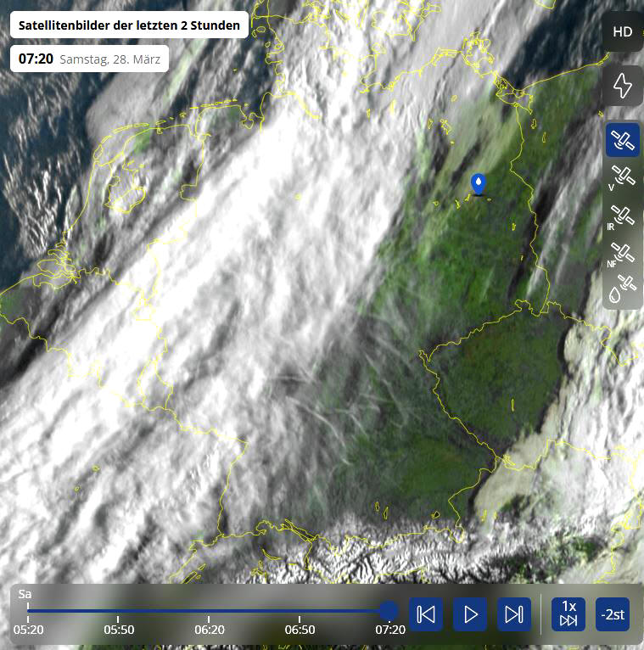Image resolution: width=644 pixels, height=650 pixels.
Task: Change the 1x playback speed
Action: click(568, 614)
